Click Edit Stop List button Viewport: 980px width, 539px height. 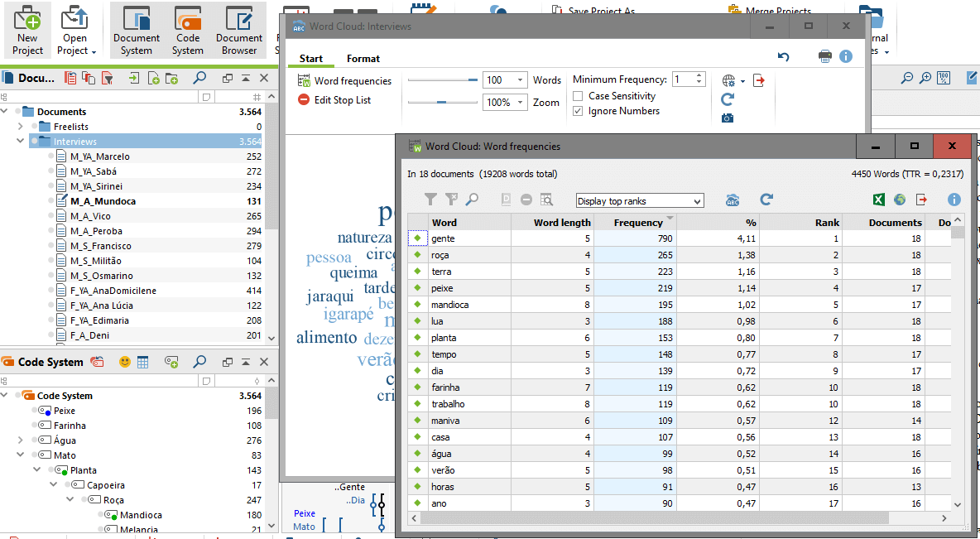(334, 99)
